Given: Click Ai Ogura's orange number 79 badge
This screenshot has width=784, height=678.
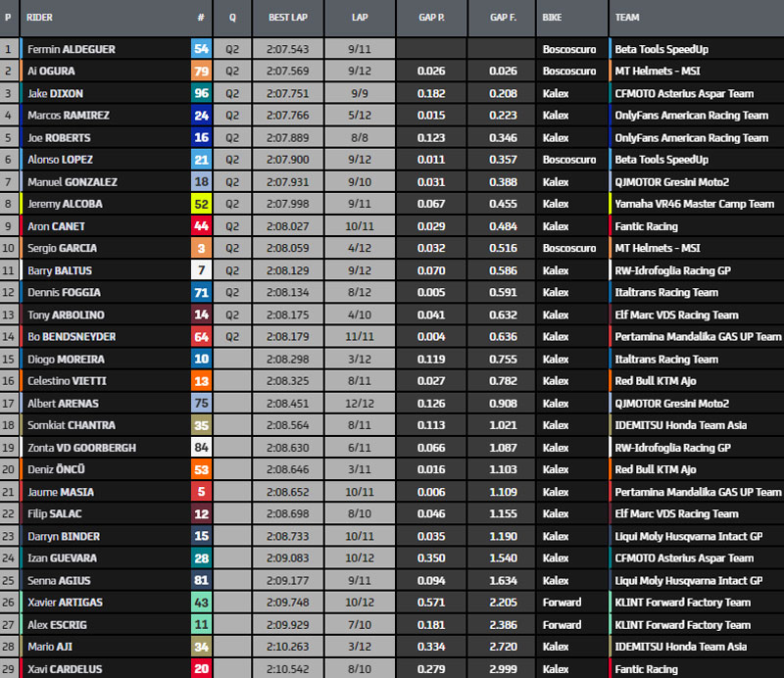Looking at the screenshot, I should 201,72.
